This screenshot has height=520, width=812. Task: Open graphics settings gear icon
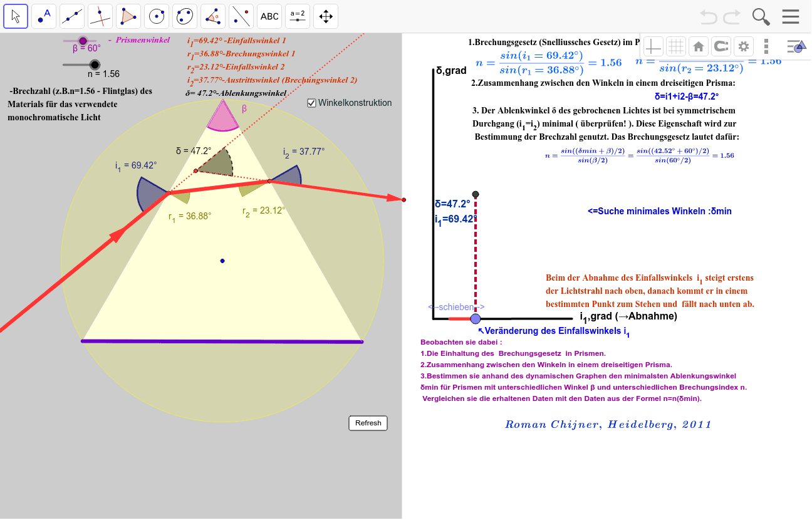point(744,46)
